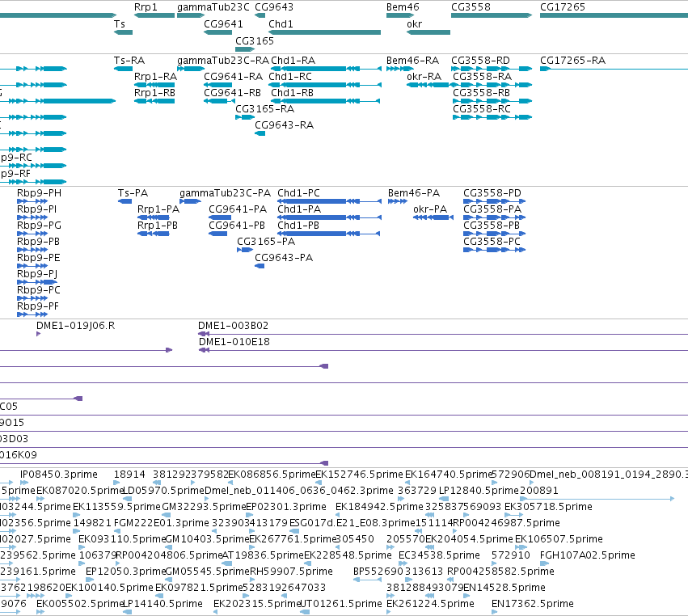Click protein Bem46-PA
Viewport: 688px width, 616px height.
point(398,201)
